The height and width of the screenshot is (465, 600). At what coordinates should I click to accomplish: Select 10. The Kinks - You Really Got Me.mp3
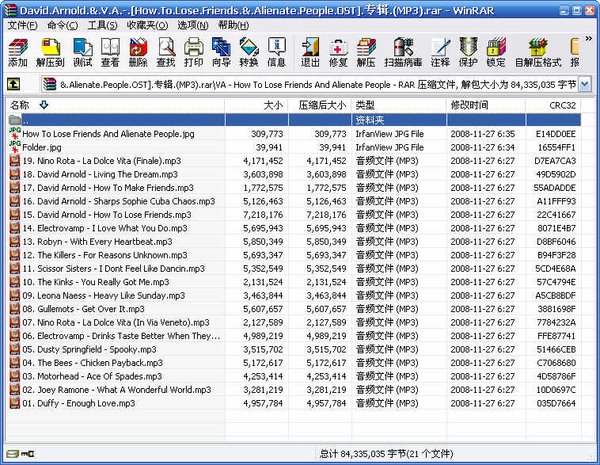tap(293, 282)
